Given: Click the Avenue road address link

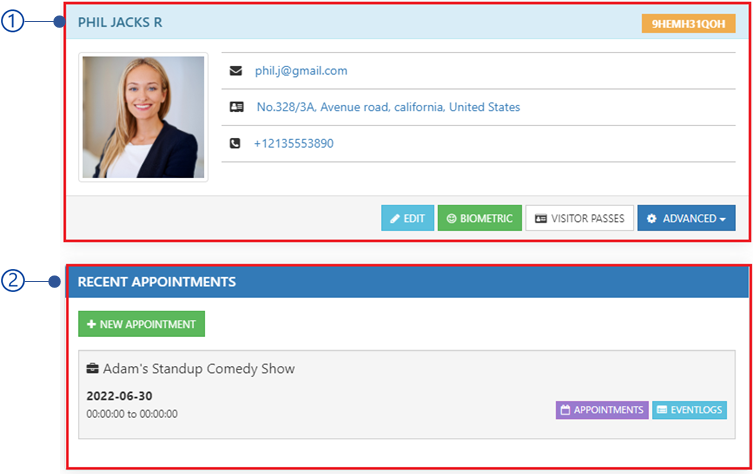Looking at the screenshot, I should tap(388, 107).
